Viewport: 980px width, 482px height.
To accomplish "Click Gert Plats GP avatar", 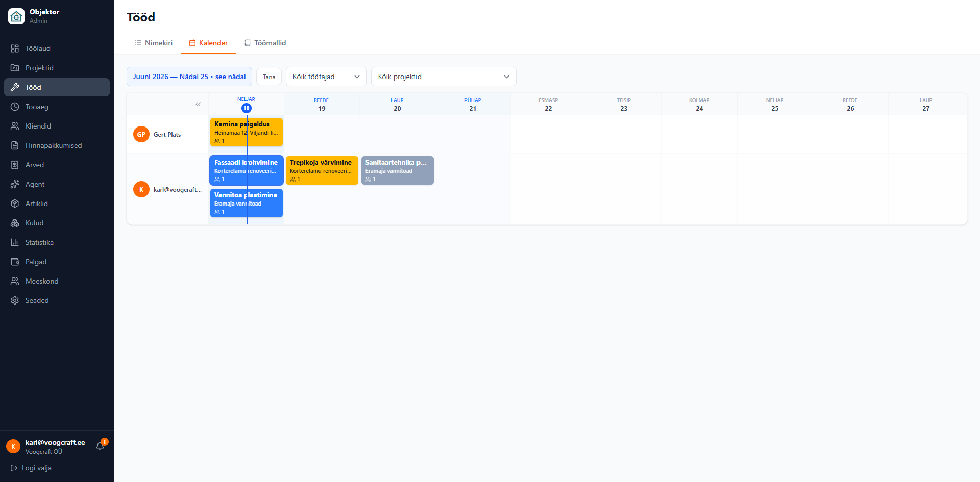I will coord(141,134).
